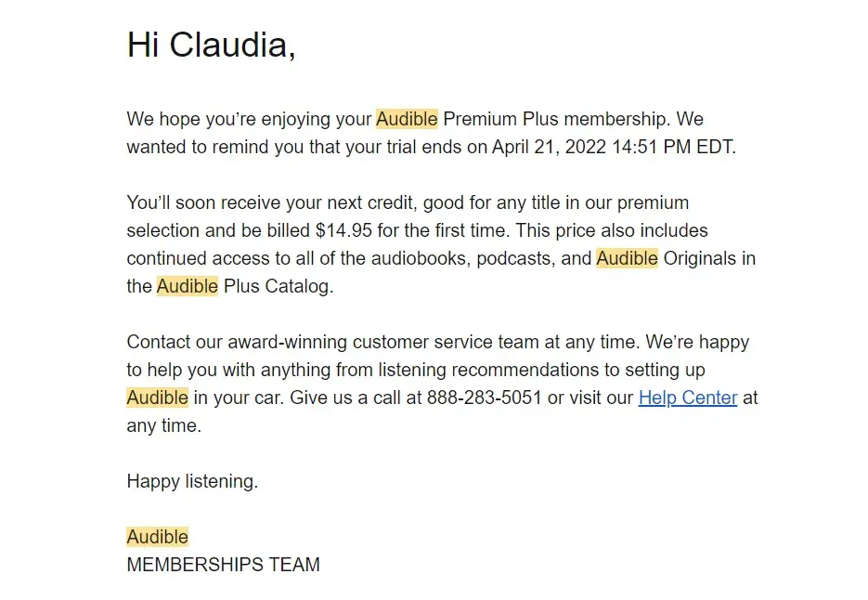The height and width of the screenshot is (600, 868).
Task: Click the phone number 888-283-5051
Action: point(484,398)
